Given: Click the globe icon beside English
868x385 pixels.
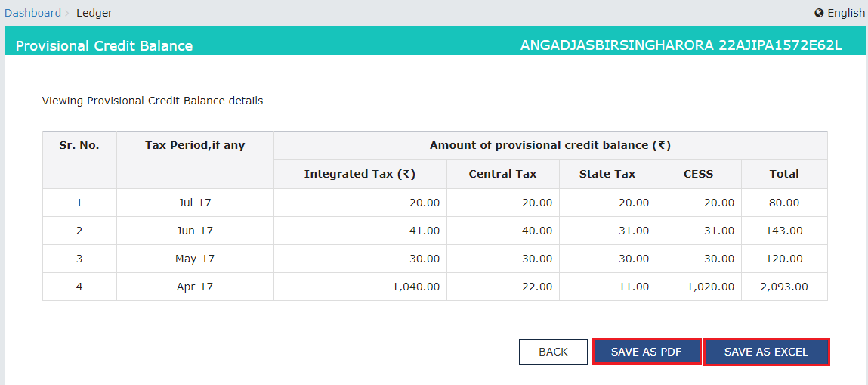Looking at the screenshot, I should (x=819, y=13).
